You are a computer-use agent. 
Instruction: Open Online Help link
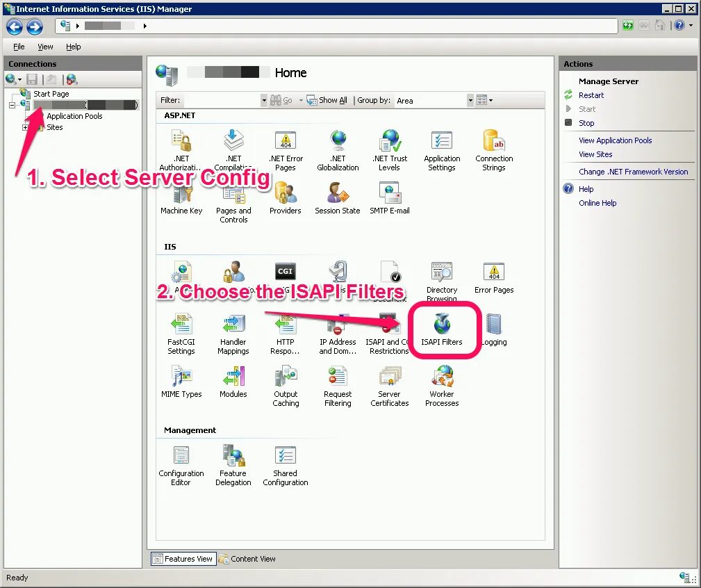tap(597, 203)
